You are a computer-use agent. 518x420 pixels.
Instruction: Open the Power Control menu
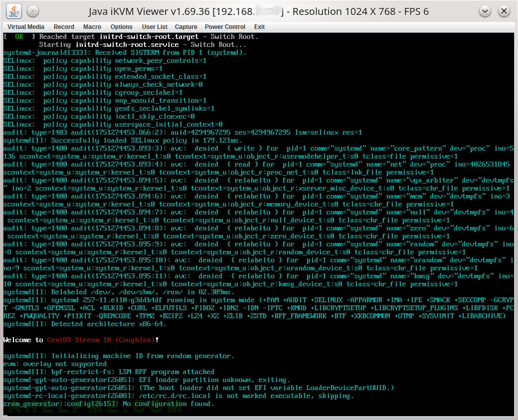225,27
